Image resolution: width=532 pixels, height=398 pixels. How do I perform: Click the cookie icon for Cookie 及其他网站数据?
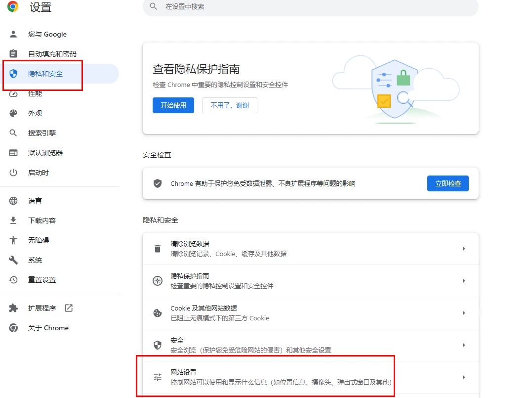158,313
